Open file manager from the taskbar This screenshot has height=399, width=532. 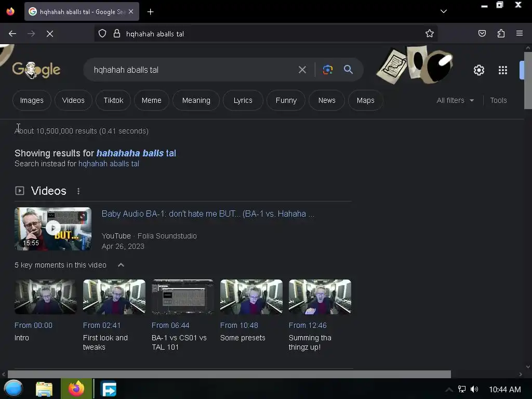click(x=44, y=389)
